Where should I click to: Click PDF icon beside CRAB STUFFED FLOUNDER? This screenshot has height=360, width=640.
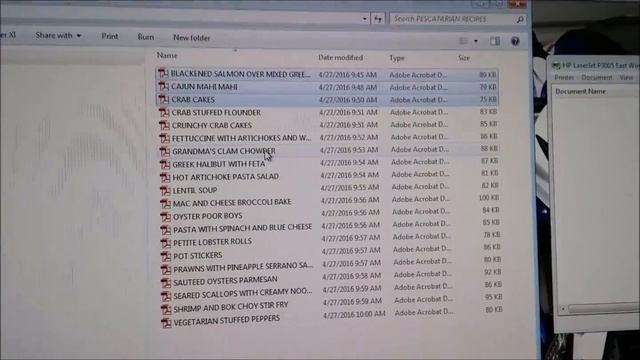point(164,112)
